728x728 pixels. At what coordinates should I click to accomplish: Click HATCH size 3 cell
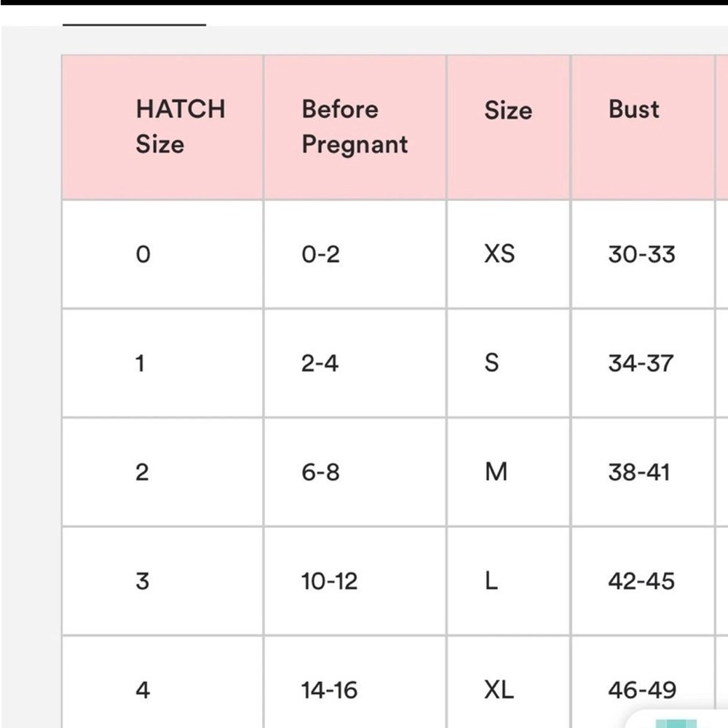162,581
